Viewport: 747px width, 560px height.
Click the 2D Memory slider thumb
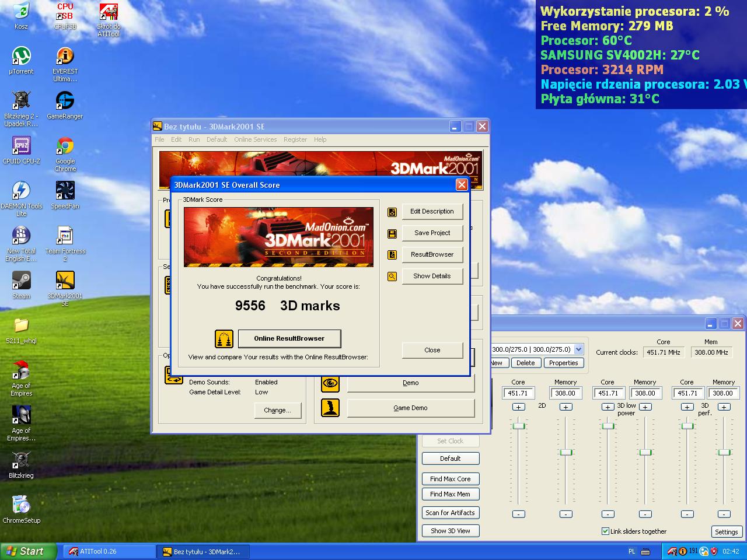coord(566,452)
